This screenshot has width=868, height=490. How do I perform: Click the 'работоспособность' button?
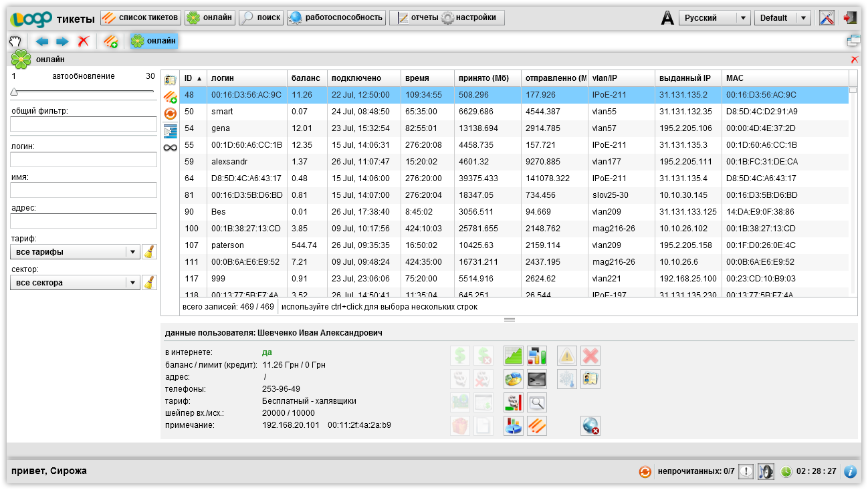[x=336, y=17]
